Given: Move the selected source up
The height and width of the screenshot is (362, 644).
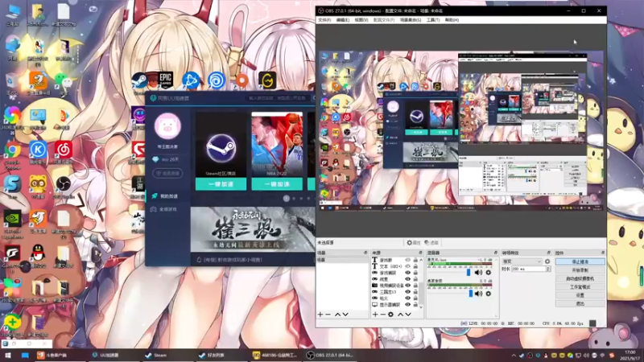Looking at the screenshot, I should (400, 315).
